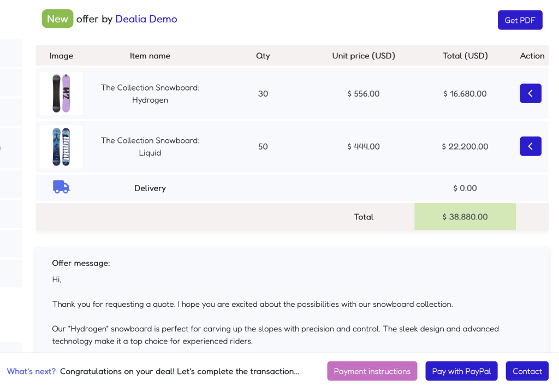Click the Offer message heading
This screenshot has width=559, height=392.
coord(81,263)
